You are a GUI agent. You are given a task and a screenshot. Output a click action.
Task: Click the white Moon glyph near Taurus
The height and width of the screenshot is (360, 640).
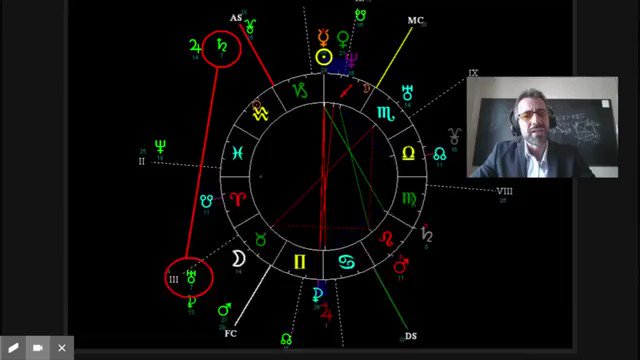[238, 259]
